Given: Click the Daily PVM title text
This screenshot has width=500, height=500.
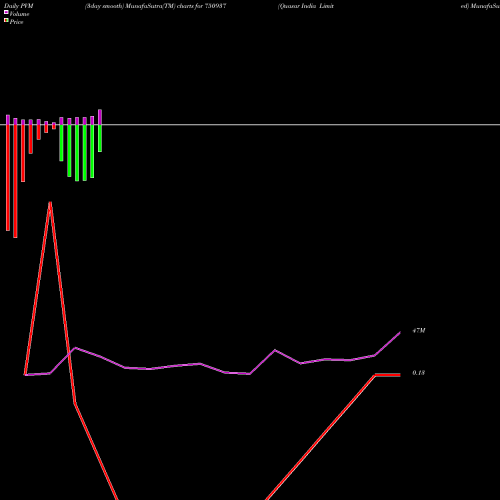Looking at the screenshot, I should [19, 6].
